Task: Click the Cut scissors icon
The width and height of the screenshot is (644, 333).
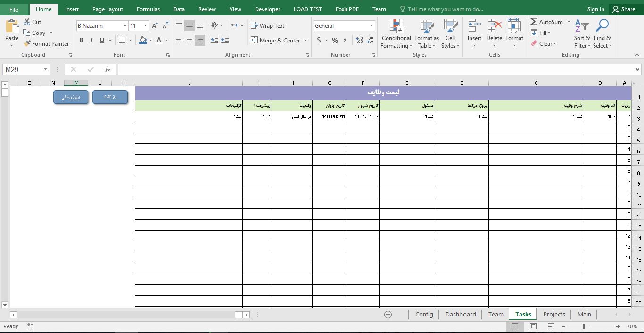Action: tap(27, 22)
